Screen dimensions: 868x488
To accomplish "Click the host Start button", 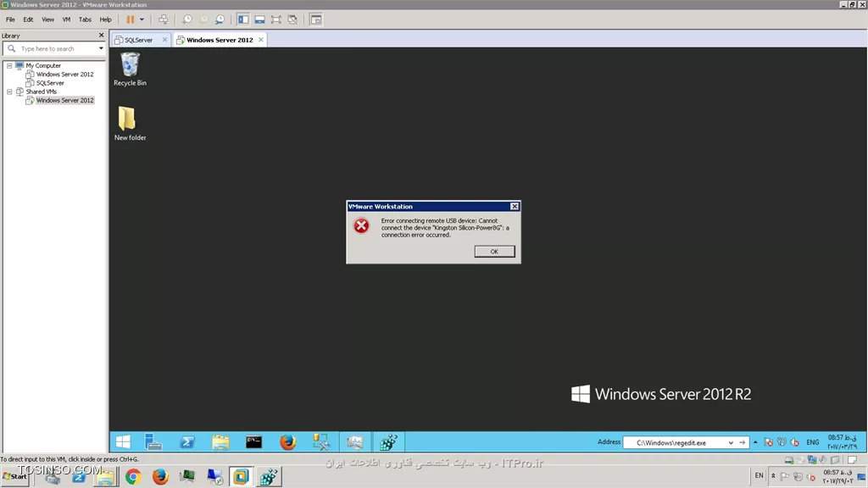I will pos(15,476).
